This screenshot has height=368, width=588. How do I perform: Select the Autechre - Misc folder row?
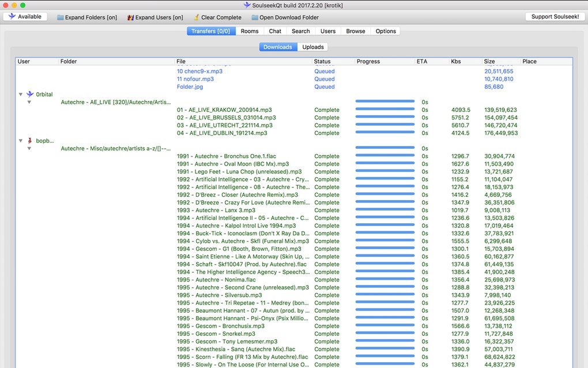point(115,149)
